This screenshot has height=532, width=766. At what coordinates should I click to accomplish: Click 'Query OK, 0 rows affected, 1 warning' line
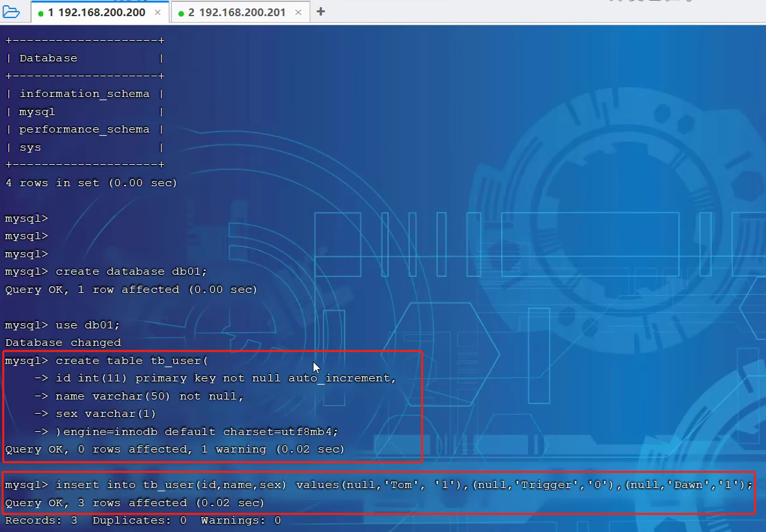175,449
